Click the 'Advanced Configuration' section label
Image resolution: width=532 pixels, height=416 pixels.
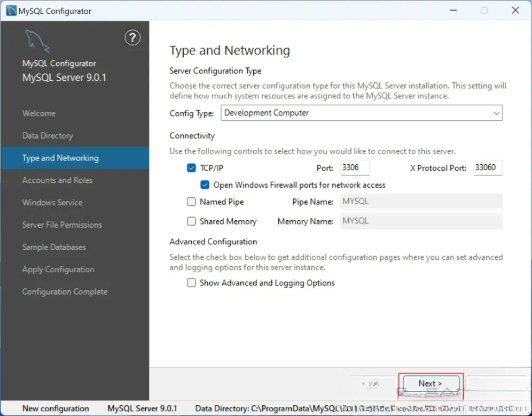coord(214,242)
